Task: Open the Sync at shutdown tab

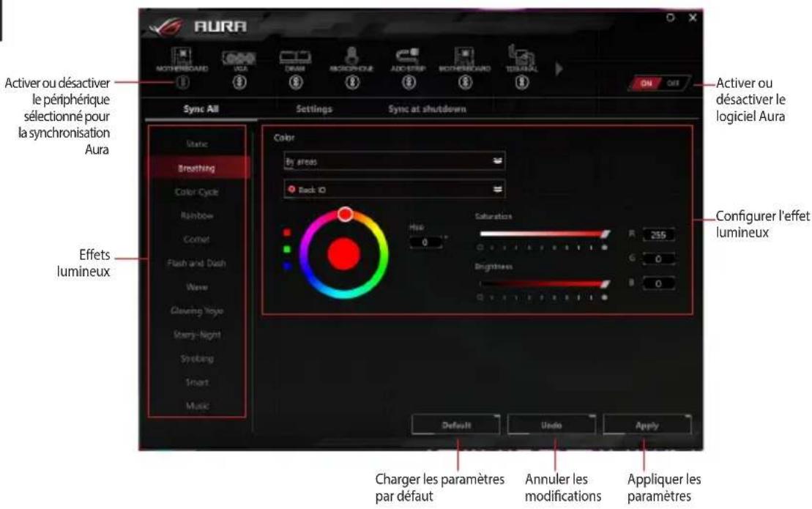Action: click(427, 109)
